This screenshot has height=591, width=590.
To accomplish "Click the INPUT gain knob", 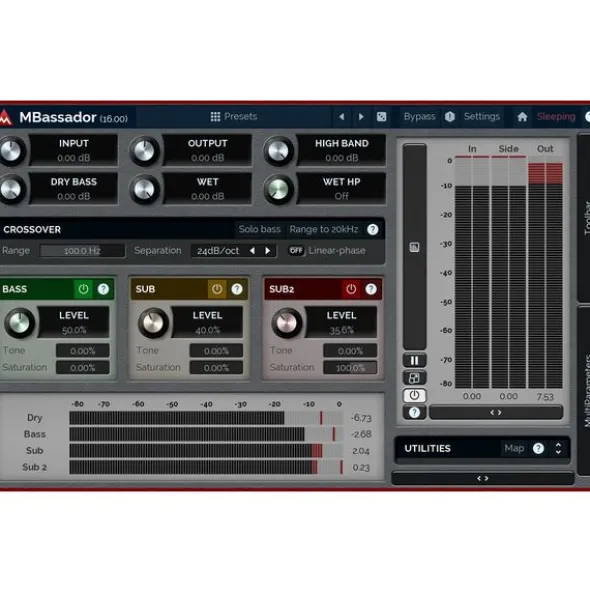I will [x=11, y=151].
